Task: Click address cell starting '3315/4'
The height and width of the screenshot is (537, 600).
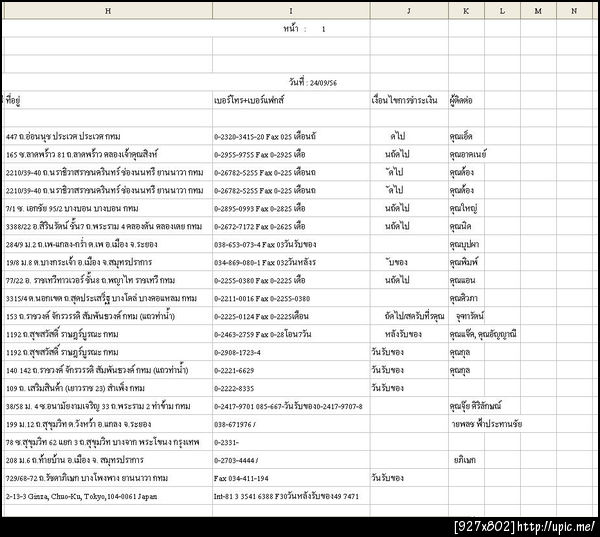Action: point(108,298)
